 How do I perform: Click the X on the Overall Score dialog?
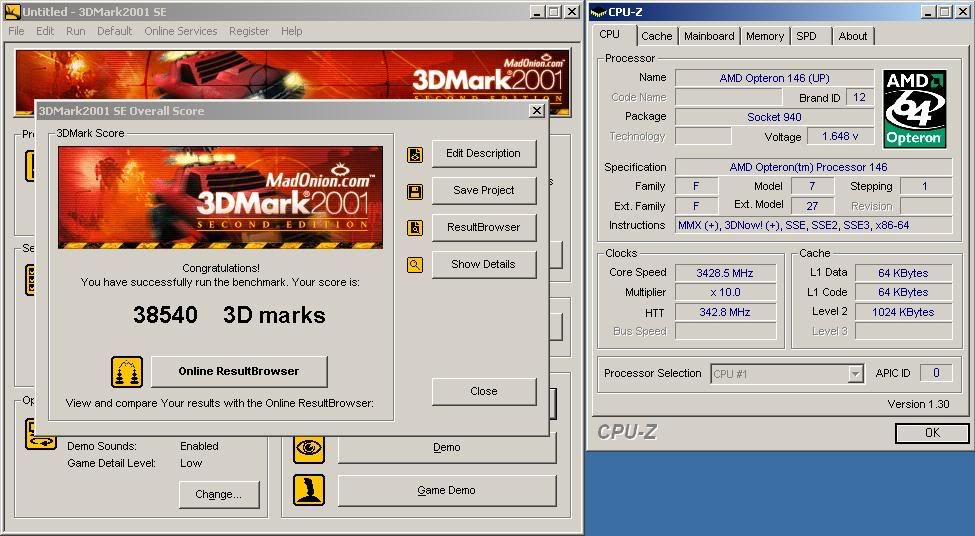tap(537, 111)
